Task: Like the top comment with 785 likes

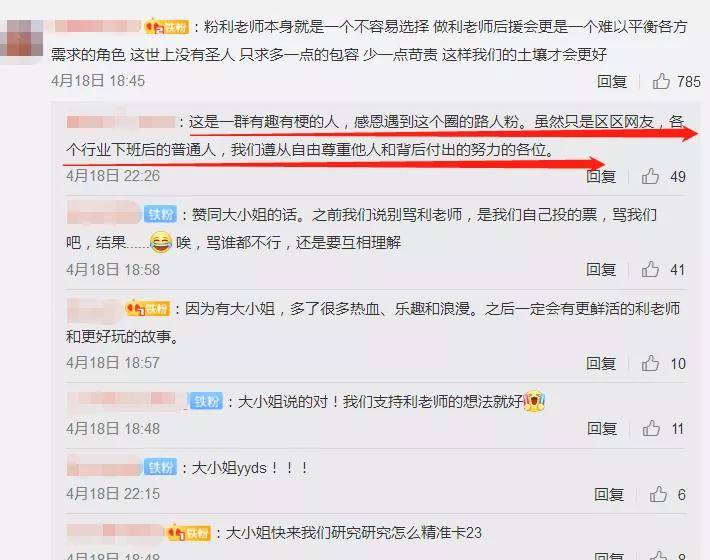Action: pos(661,81)
